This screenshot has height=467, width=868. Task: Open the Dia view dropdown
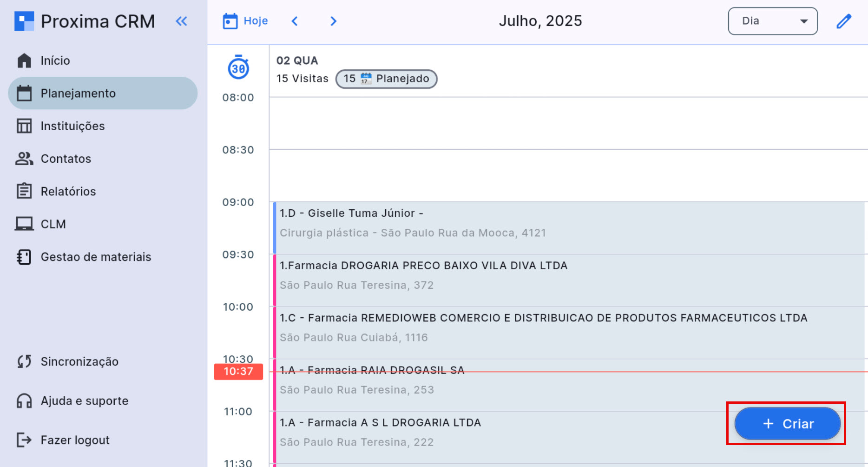[x=772, y=21]
